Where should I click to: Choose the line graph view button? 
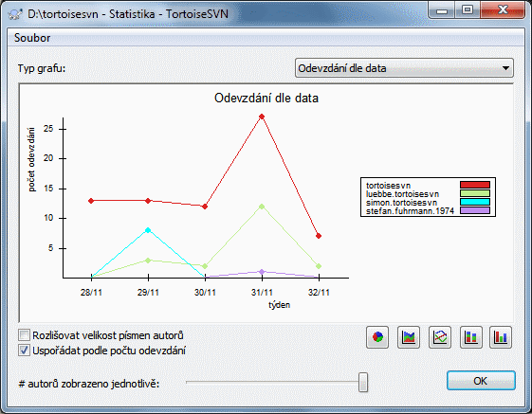click(x=440, y=337)
